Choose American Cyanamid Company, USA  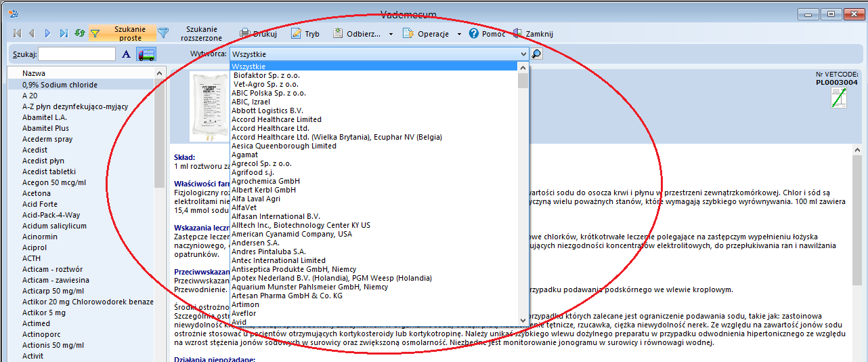374,234
